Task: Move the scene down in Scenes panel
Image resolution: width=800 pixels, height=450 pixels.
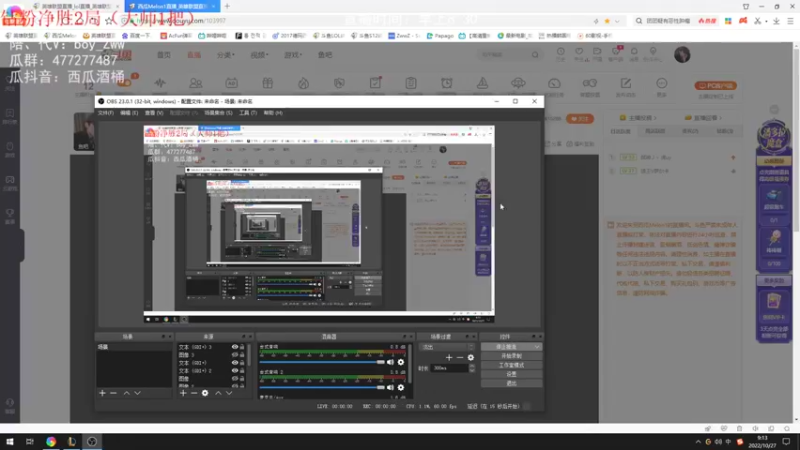Action: click(x=137, y=393)
